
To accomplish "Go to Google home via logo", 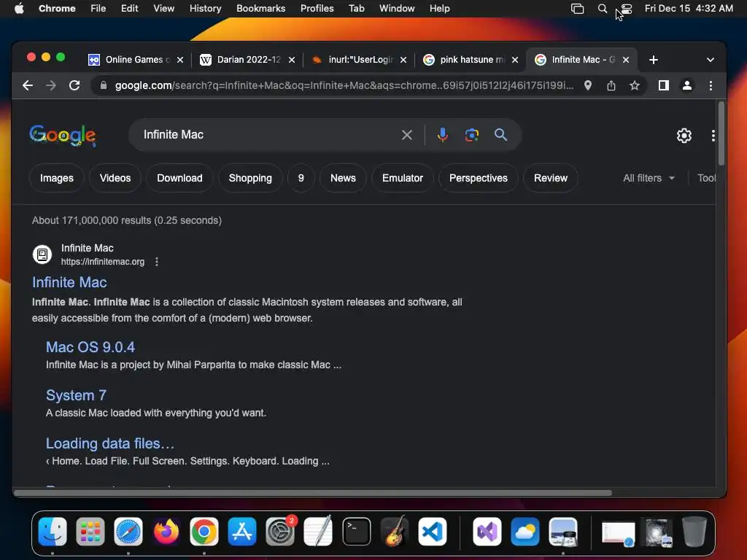I will click(63, 135).
